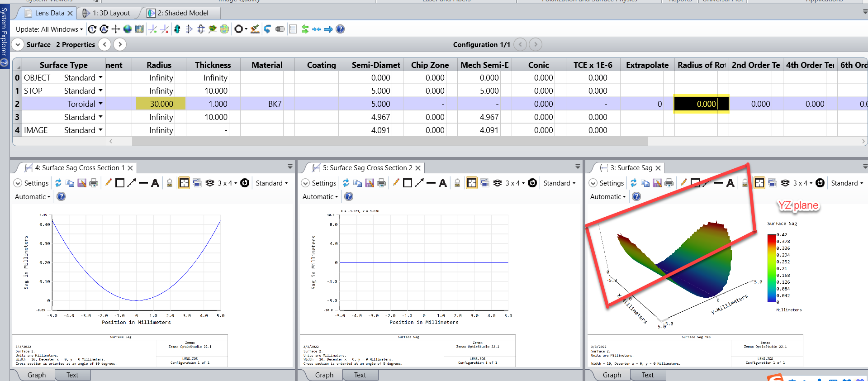
Task: Switch to Graph tab in Surface Sag window
Action: click(612, 375)
